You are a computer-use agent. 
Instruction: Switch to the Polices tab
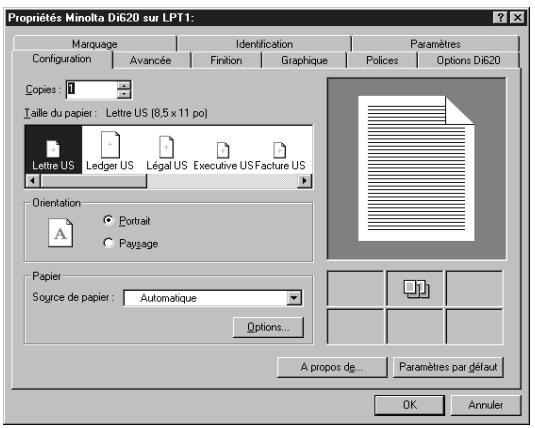382,60
